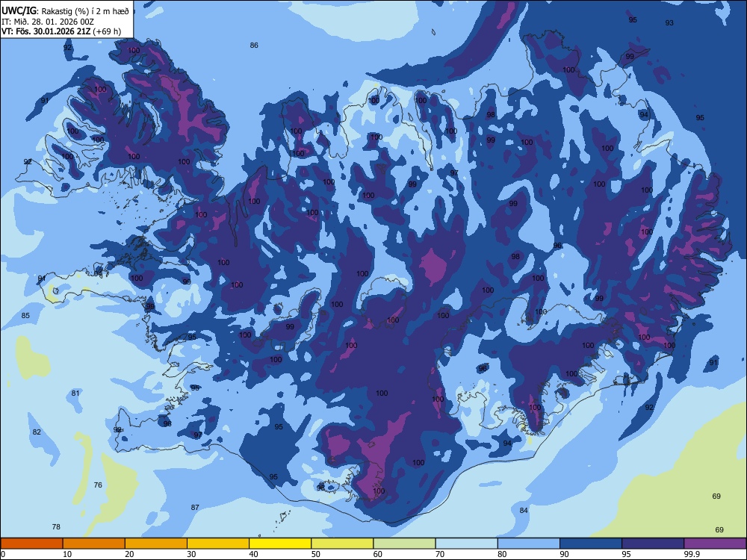Click the purple legend swatch above 99.9

715,544
